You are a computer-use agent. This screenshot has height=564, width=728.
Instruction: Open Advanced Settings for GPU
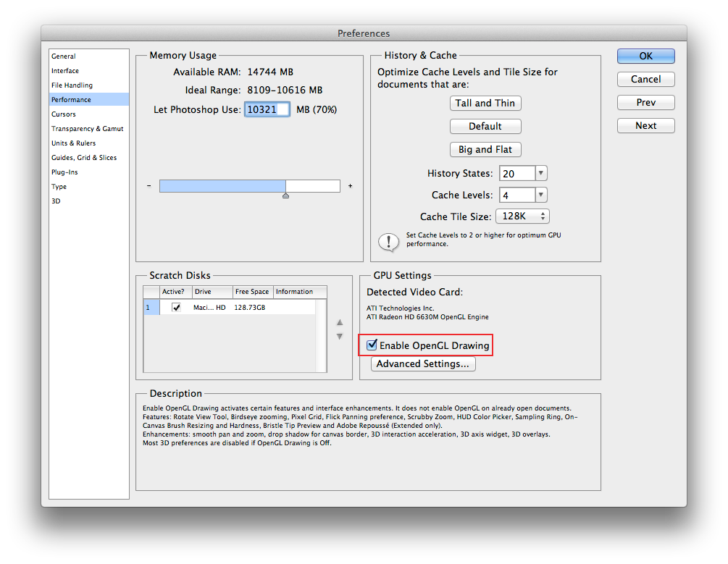pos(423,364)
